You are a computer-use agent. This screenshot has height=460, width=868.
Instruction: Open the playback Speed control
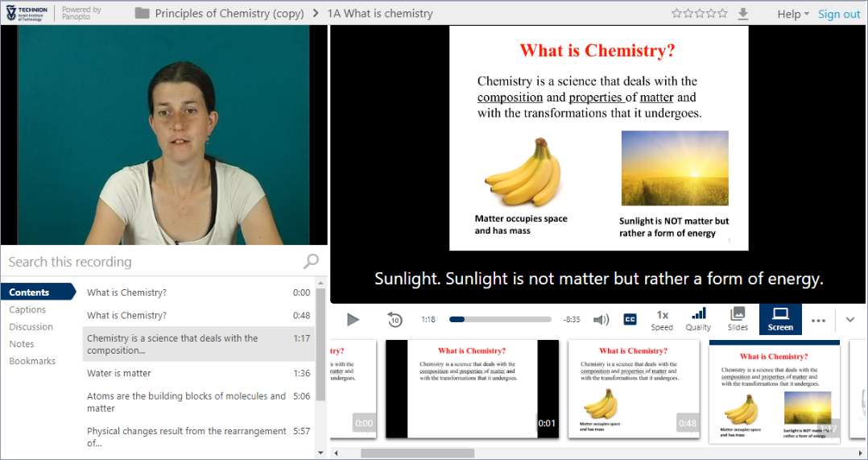tap(662, 320)
